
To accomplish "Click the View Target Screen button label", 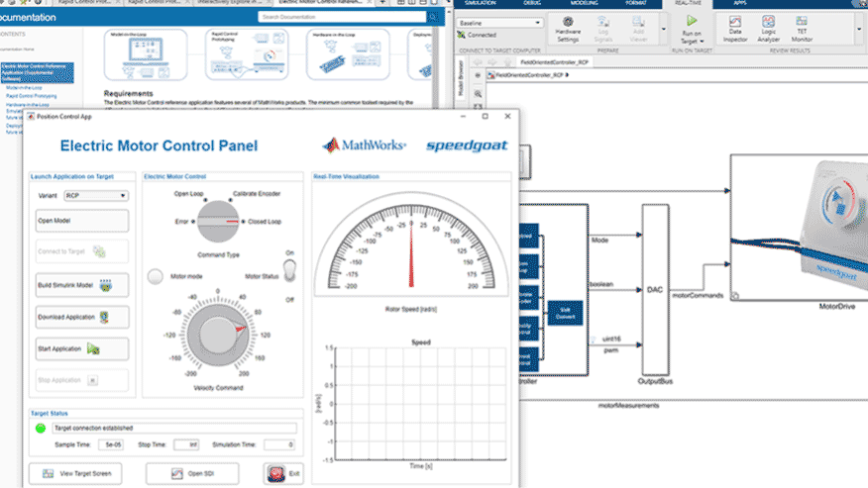I will click(x=85, y=473).
